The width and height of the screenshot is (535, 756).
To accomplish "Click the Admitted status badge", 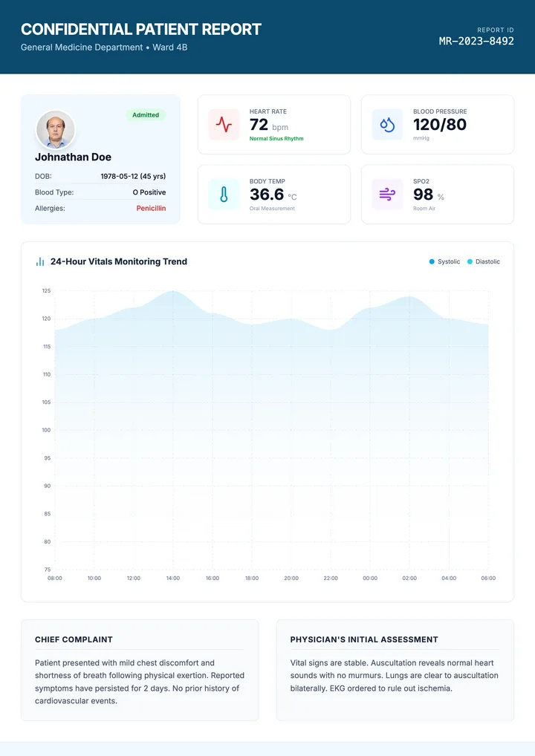I will point(146,115).
